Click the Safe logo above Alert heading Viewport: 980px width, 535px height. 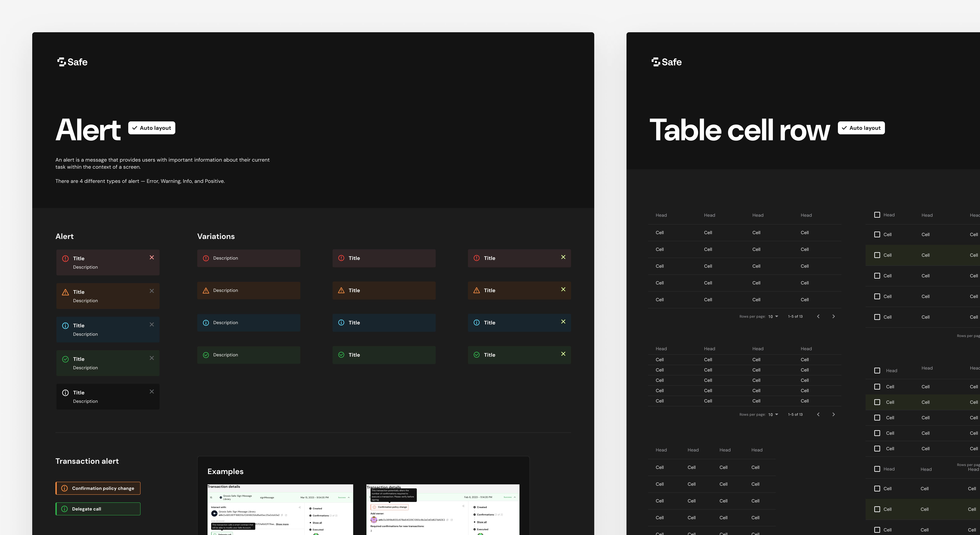(72, 62)
